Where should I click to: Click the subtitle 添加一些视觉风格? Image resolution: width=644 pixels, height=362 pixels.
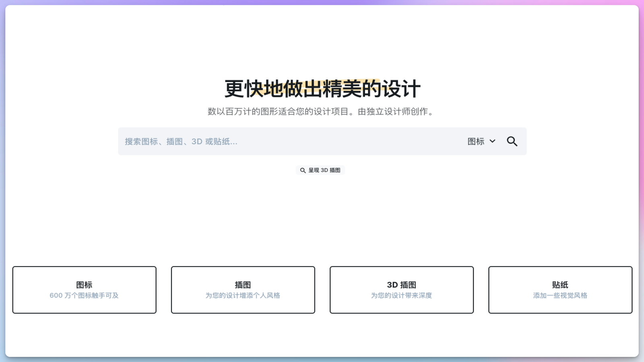pyautogui.click(x=560, y=295)
